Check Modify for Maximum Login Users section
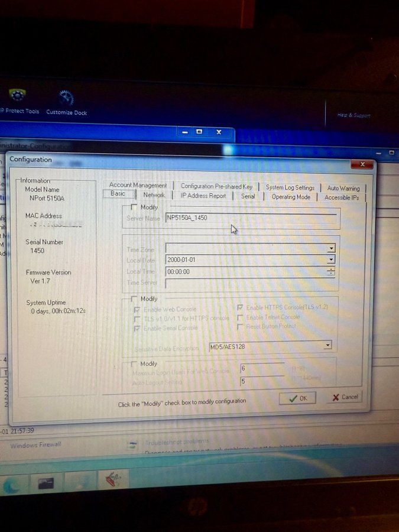Screen dimensions: 399x532 click(x=134, y=364)
